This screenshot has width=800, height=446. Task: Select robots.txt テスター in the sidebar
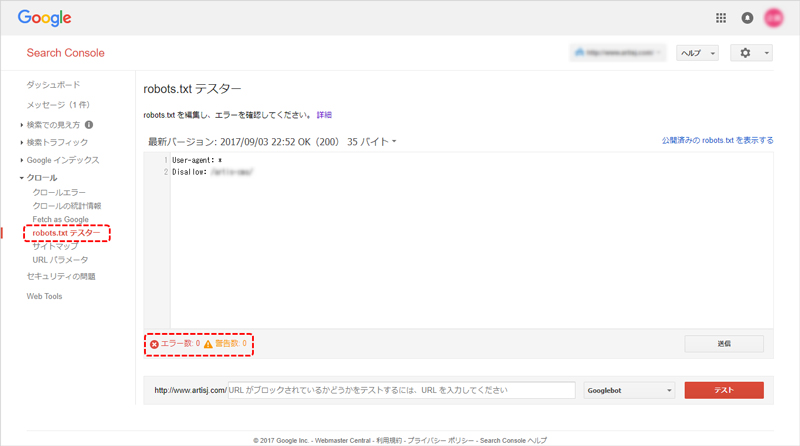click(x=66, y=233)
